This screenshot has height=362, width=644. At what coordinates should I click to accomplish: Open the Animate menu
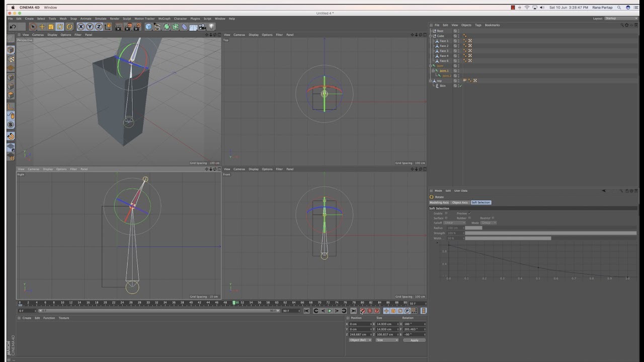coord(86,19)
